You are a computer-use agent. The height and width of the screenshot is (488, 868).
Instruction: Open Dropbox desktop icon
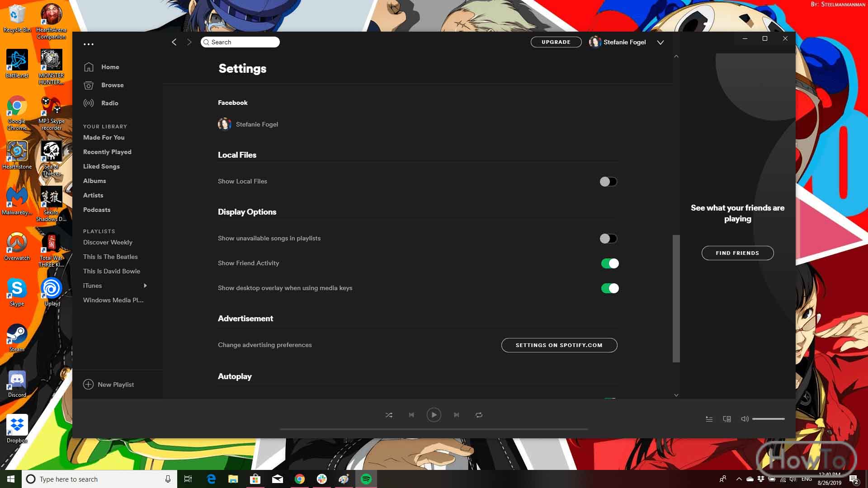click(x=17, y=429)
